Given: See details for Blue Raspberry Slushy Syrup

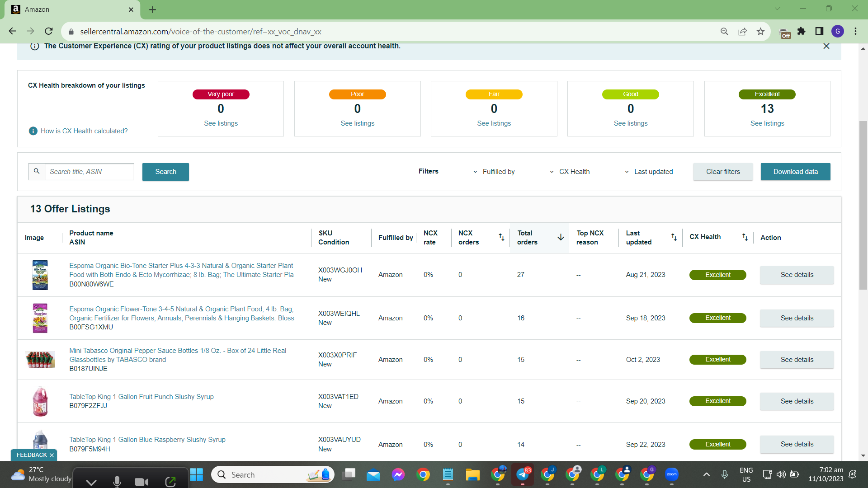Looking at the screenshot, I should click(797, 444).
